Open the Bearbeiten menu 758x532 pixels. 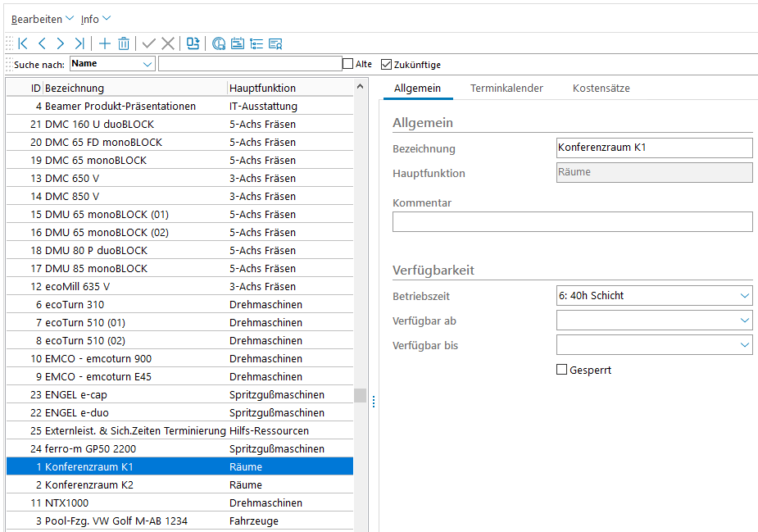(x=42, y=19)
